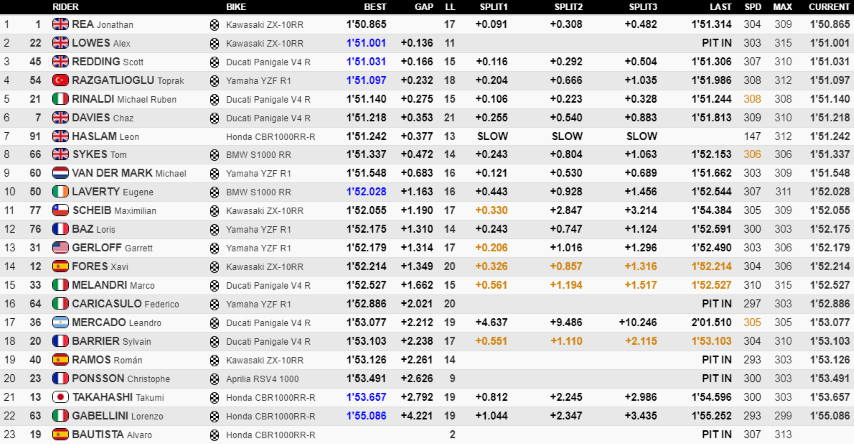Click the first SLOW entry in HASLAM's row

[x=492, y=136]
